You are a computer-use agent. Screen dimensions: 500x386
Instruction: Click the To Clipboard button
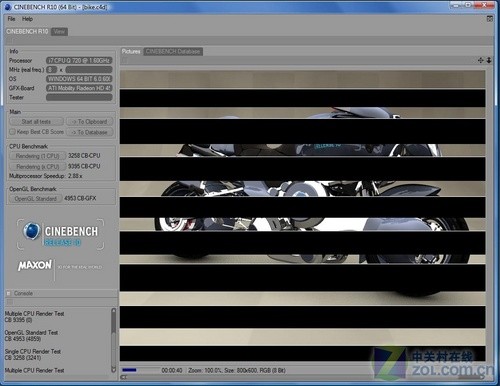pos(89,122)
